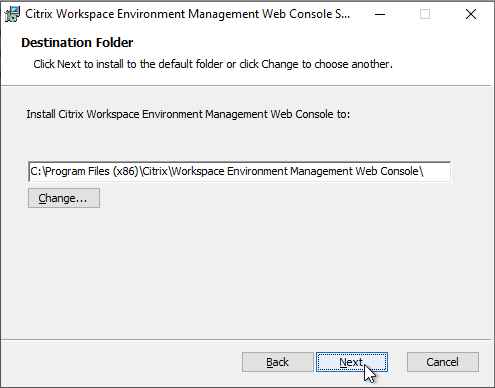Minimize the setup window
The height and width of the screenshot is (388, 495).
pos(380,14)
